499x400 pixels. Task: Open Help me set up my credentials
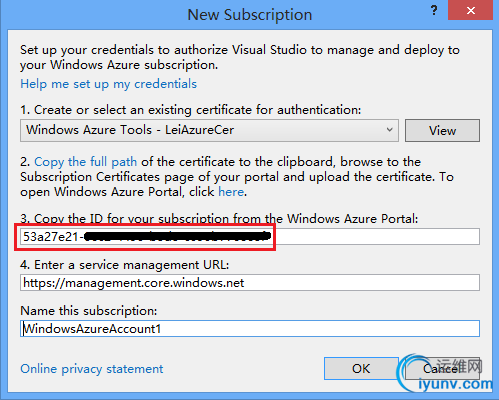(x=108, y=84)
